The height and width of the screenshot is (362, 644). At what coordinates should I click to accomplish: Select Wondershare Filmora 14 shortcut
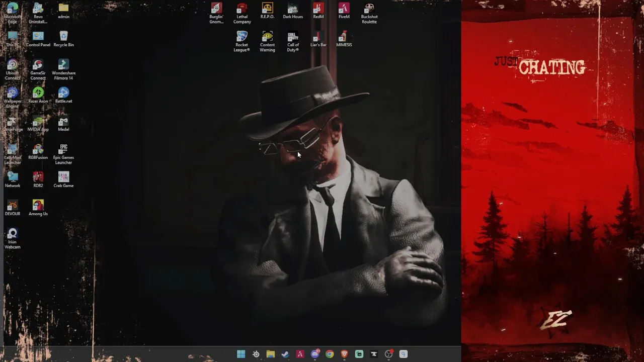[x=63, y=69]
